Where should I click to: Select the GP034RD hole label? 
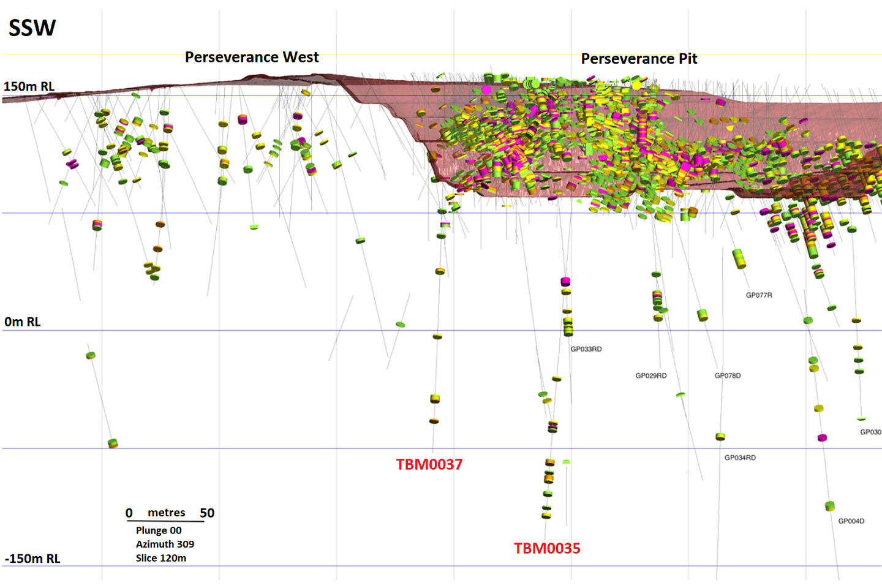tap(739, 458)
